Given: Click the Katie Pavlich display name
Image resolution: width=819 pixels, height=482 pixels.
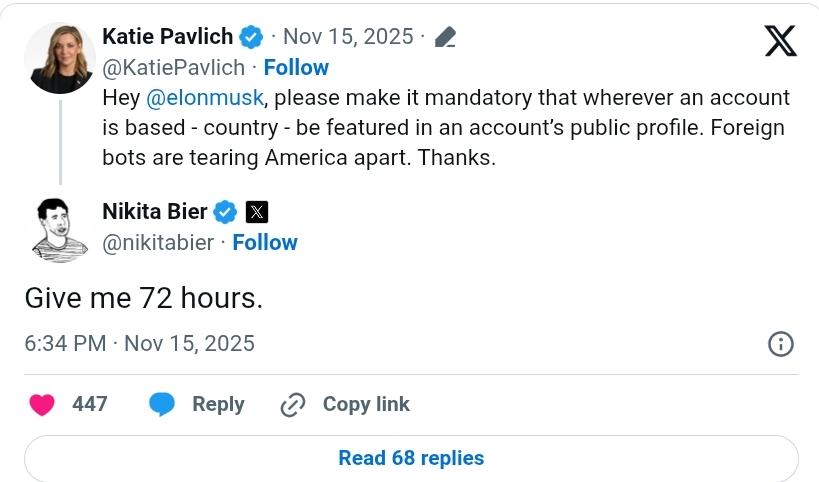Looking at the screenshot, I should tap(168, 37).
